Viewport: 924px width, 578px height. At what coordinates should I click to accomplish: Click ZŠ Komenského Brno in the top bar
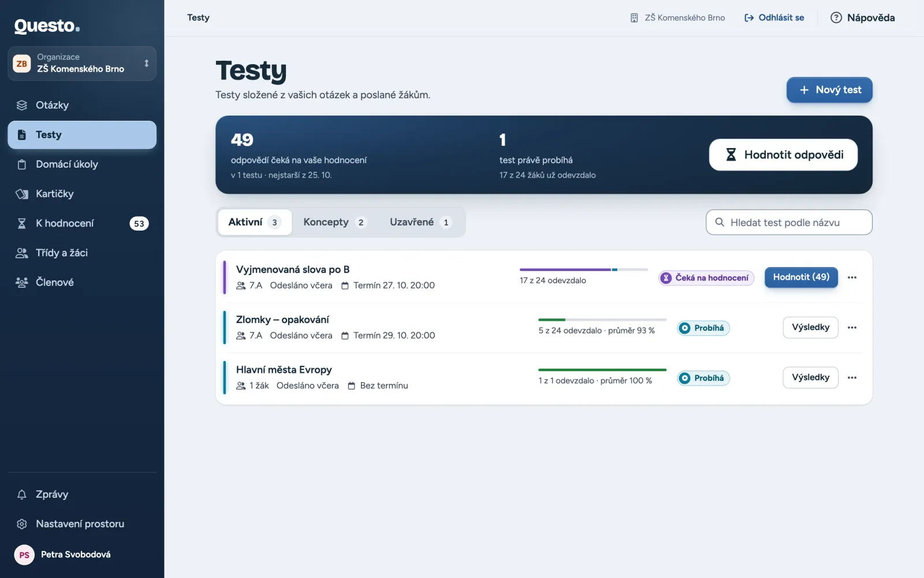[677, 18]
